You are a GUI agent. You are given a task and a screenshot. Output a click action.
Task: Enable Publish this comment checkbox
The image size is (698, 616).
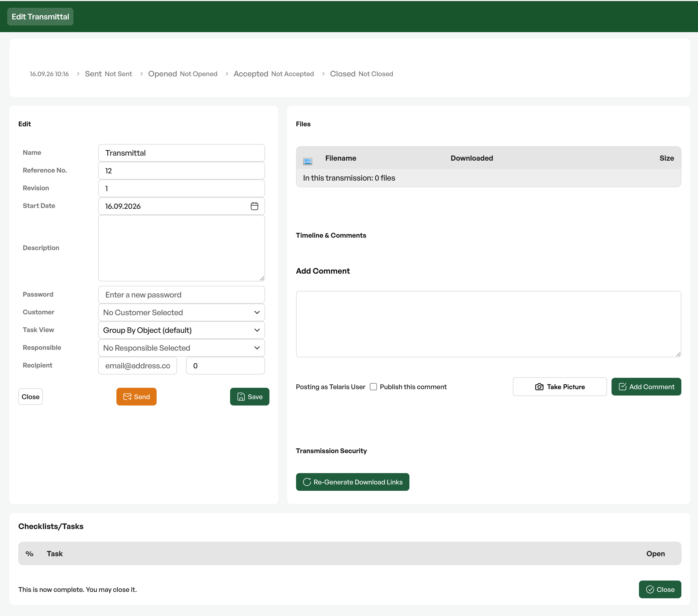click(373, 387)
